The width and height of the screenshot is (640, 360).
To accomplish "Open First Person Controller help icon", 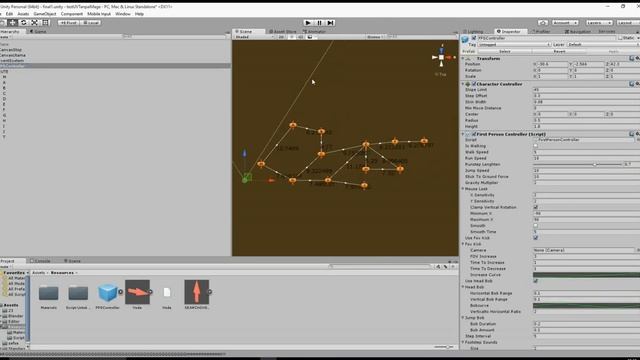I will click(631, 134).
